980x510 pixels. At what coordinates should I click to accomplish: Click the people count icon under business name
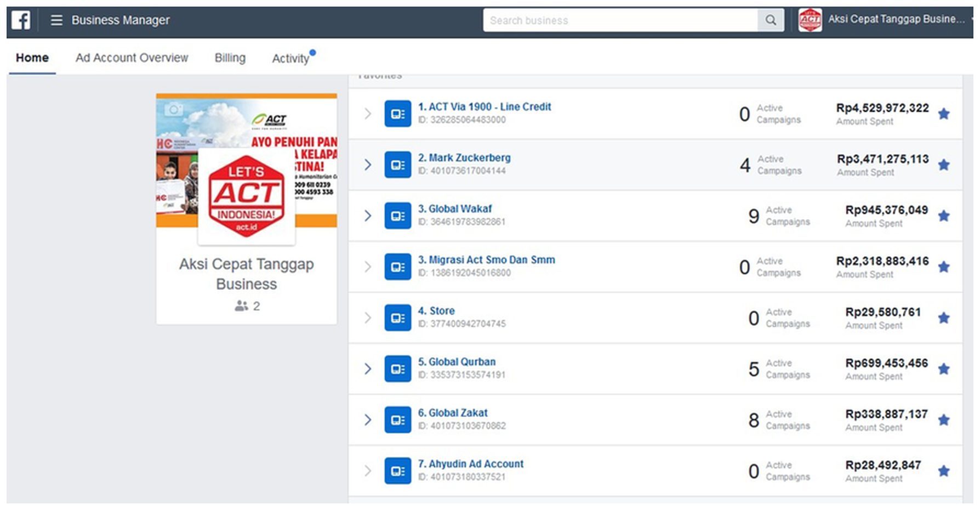pyautogui.click(x=241, y=306)
